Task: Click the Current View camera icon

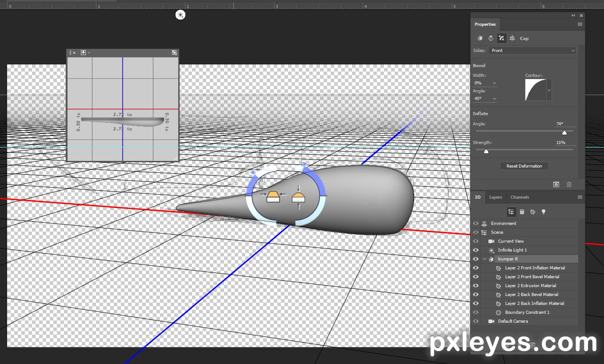Action: coord(491,241)
